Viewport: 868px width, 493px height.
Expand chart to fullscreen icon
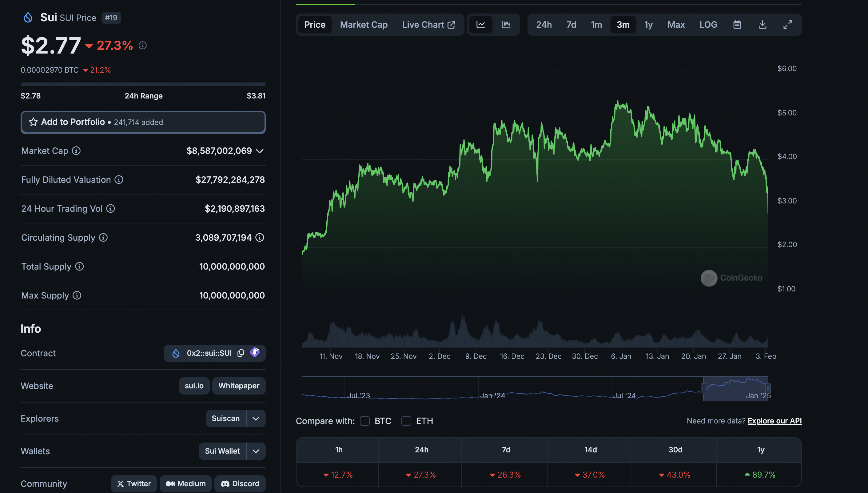(x=788, y=24)
